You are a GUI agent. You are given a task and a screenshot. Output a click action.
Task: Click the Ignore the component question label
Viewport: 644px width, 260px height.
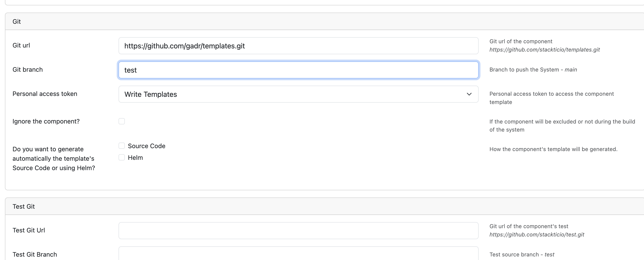click(x=46, y=121)
